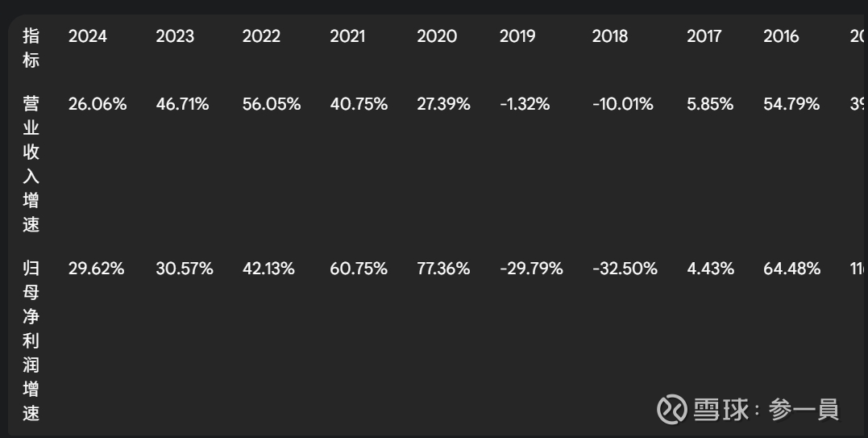Select the 2018 column header
The width and height of the screenshot is (868, 438).
pyautogui.click(x=610, y=36)
